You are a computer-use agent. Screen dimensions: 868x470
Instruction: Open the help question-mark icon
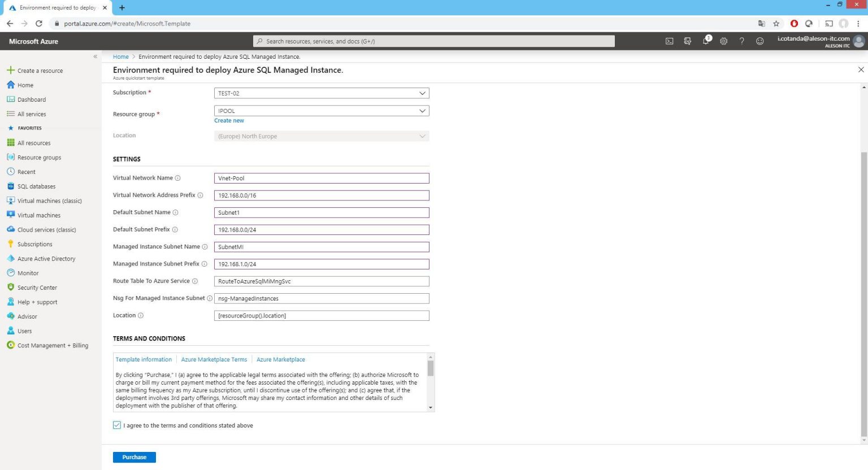[x=742, y=41]
